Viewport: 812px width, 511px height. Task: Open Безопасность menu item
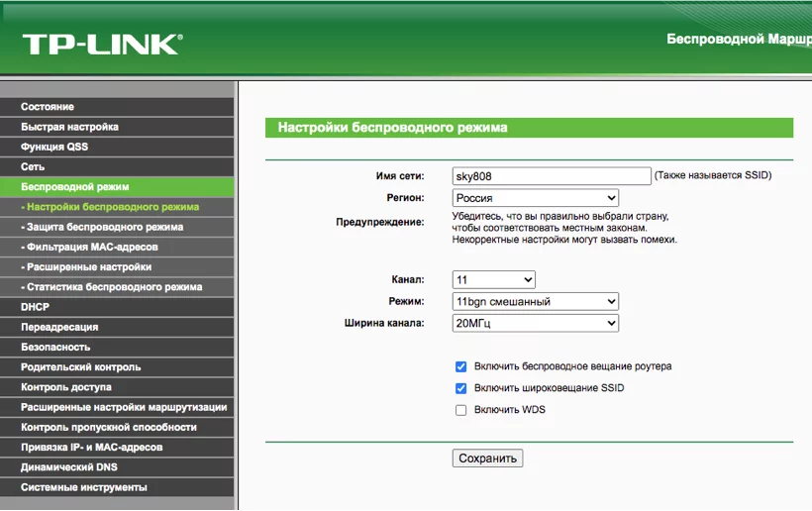(x=117, y=347)
